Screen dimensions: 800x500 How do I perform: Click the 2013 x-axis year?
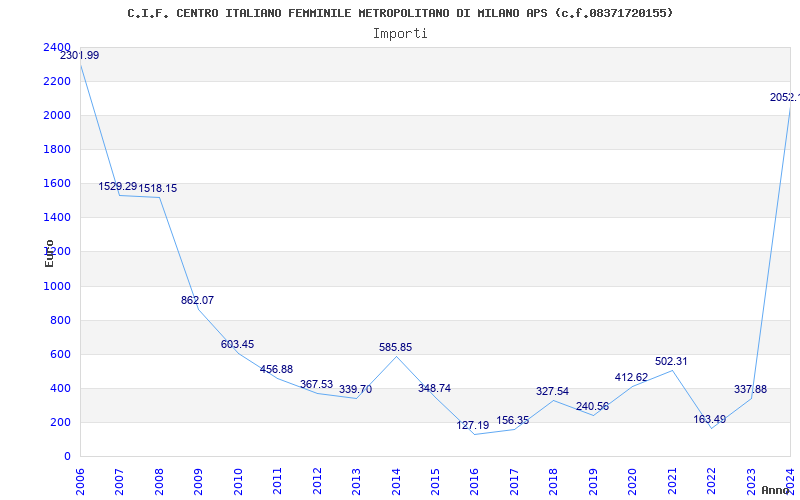tap(356, 482)
